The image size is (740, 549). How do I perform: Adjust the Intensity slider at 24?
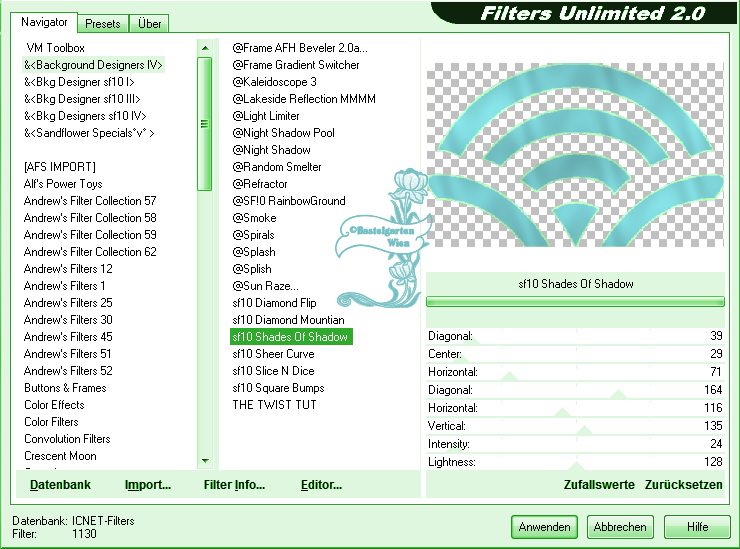point(575,444)
